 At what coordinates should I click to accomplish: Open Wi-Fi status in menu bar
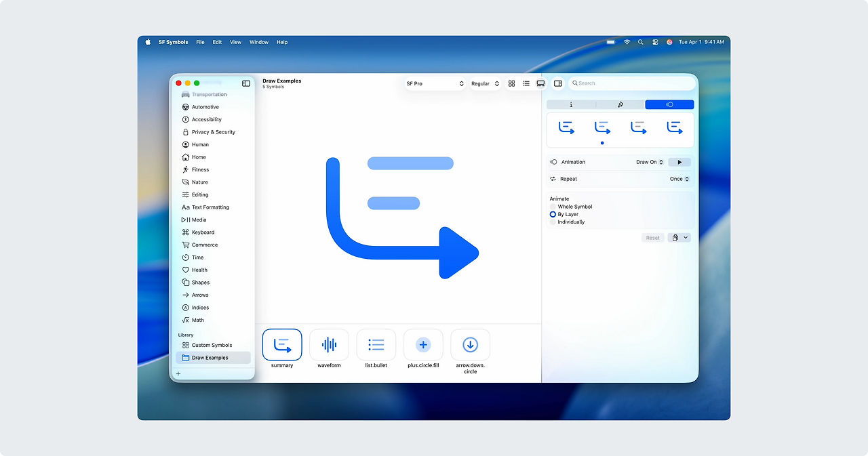pos(627,42)
